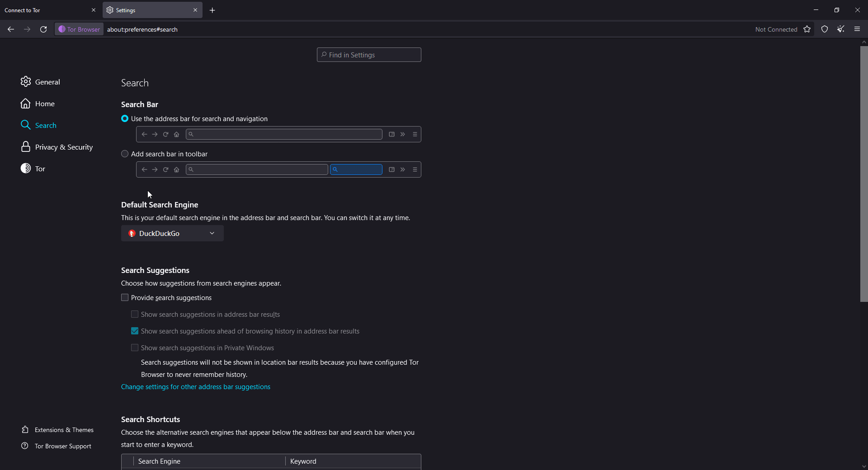868x470 pixels.
Task: Click the New Identity sparkle broom icon
Action: [841, 29]
